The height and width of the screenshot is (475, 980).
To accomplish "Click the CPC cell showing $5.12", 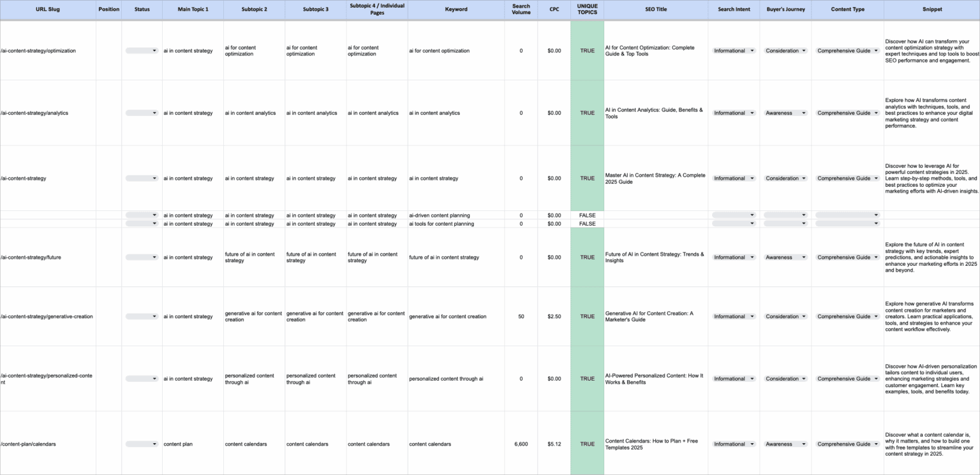I will (x=554, y=444).
